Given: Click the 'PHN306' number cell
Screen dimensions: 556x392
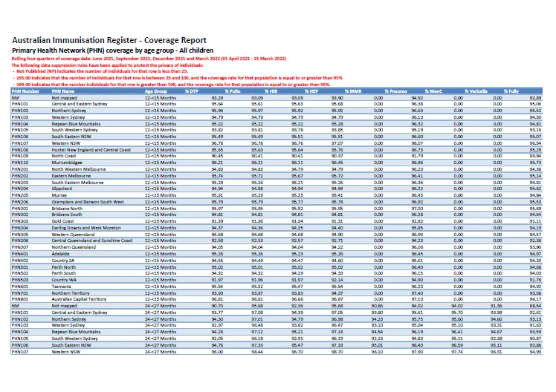Looking at the screenshot, I should click(20, 241).
